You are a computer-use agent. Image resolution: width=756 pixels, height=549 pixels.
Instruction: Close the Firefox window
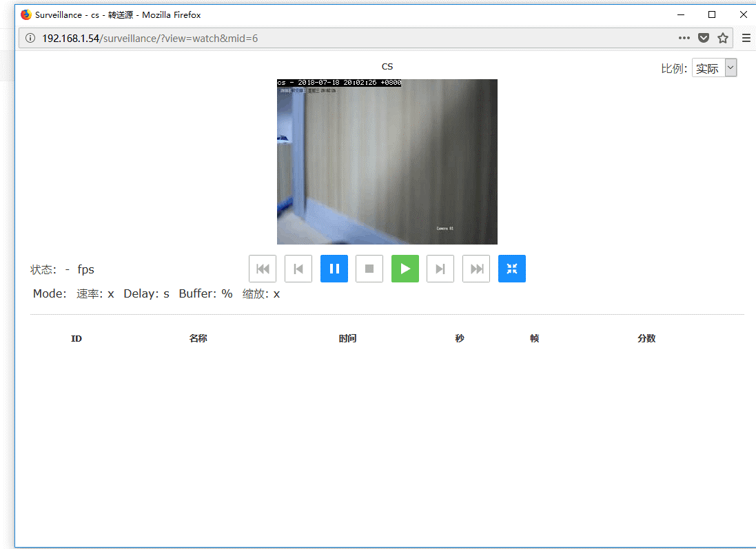tap(743, 14)
